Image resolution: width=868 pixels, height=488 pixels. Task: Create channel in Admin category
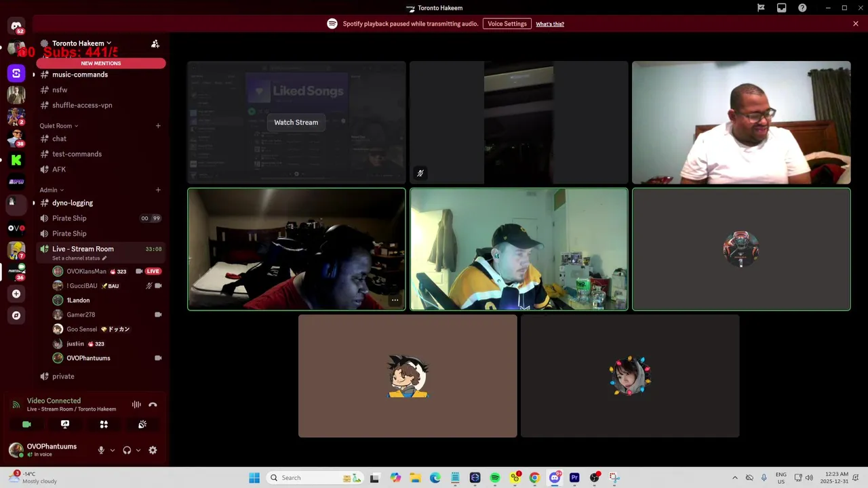click(158, 190)
